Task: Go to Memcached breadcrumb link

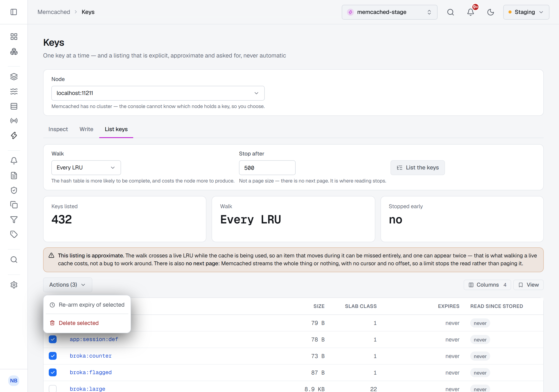Action: [x=54, y=12]
